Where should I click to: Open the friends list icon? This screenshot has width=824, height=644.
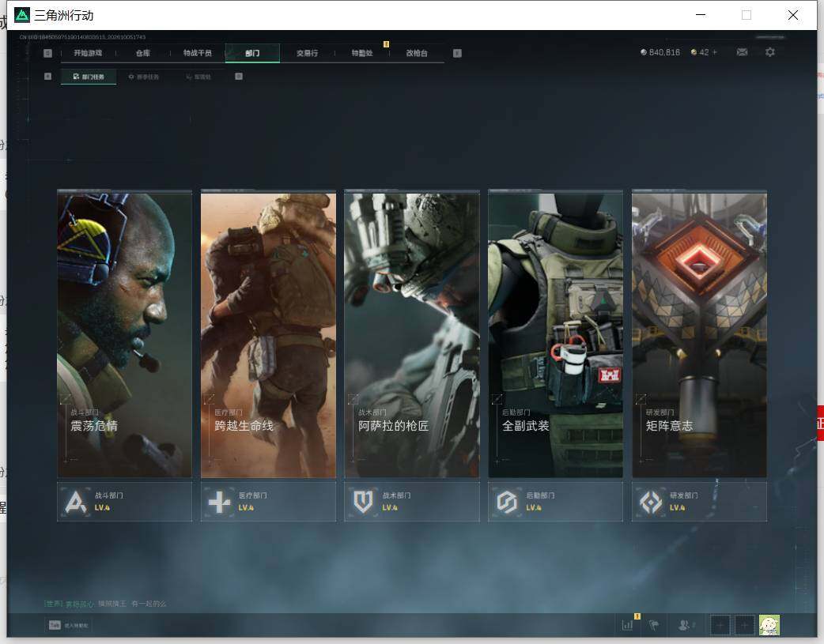point(685,624)
